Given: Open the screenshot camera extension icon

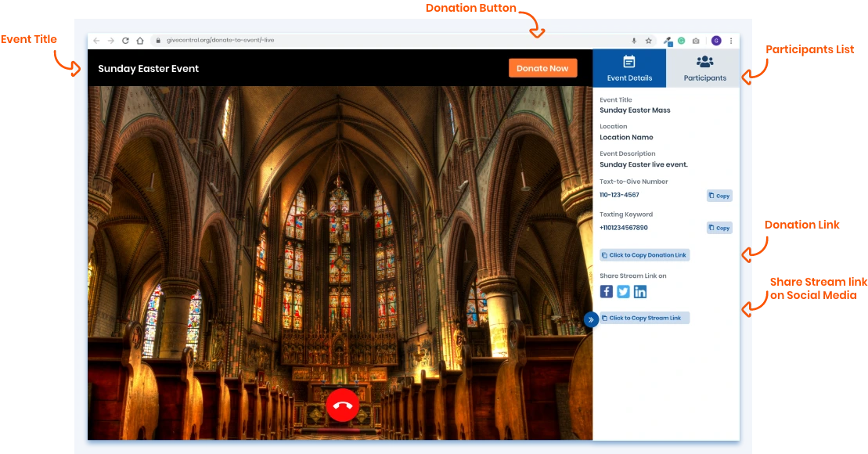Looking at the screenshot, I should pyautogui.click(x=695, y=41).
